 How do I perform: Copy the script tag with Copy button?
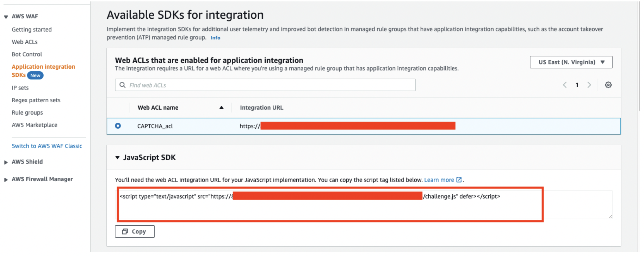tap(135, 231)
